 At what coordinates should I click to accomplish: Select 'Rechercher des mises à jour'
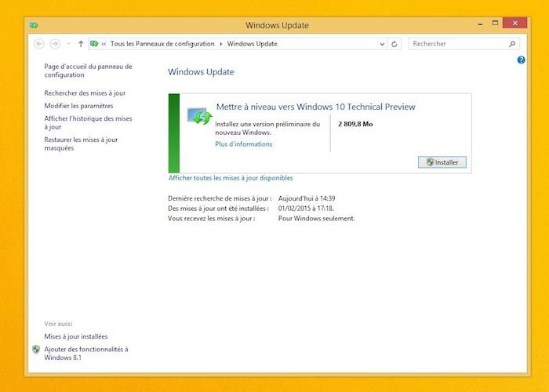(85, 93)
